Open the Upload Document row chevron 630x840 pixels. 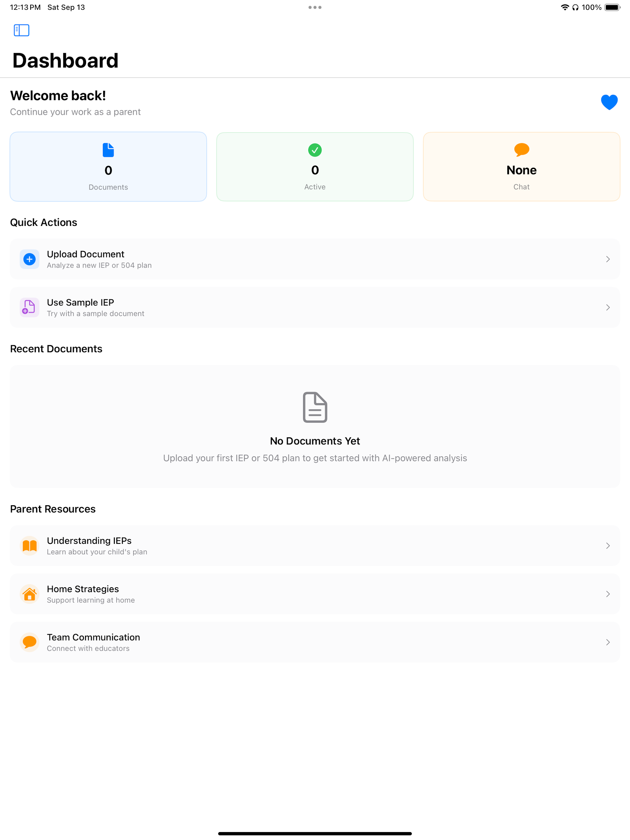pos(608,259)
